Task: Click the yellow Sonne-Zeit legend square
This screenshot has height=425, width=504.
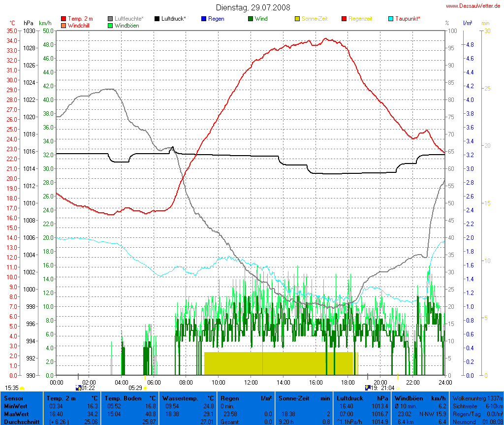Action: point(297,19)
